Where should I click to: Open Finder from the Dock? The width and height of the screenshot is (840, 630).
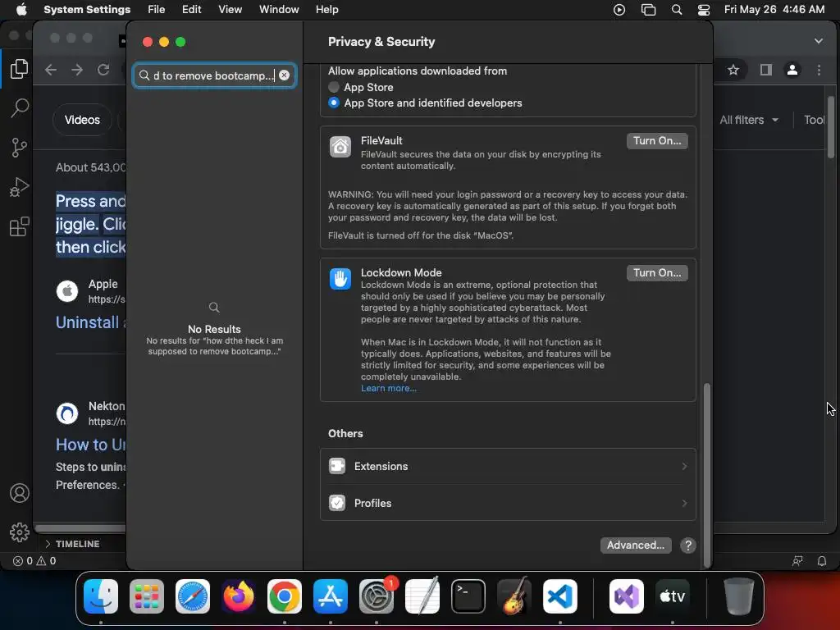[x=101, y=596]
